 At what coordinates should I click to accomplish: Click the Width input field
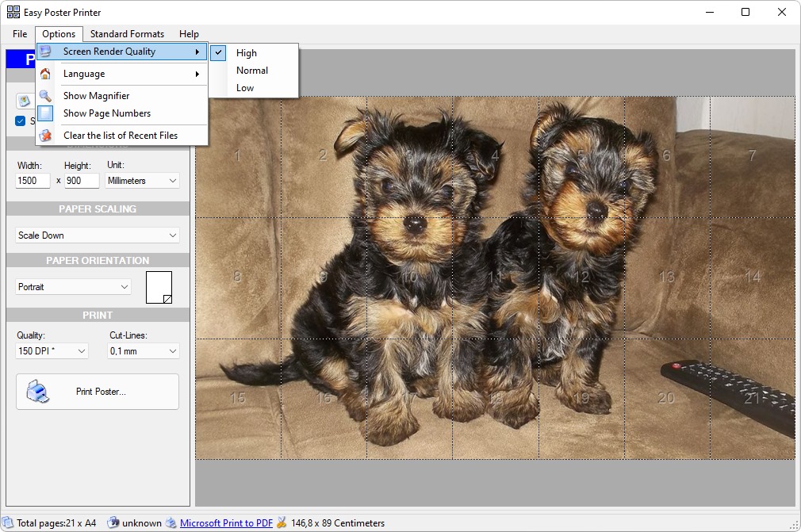coord(33,181)
